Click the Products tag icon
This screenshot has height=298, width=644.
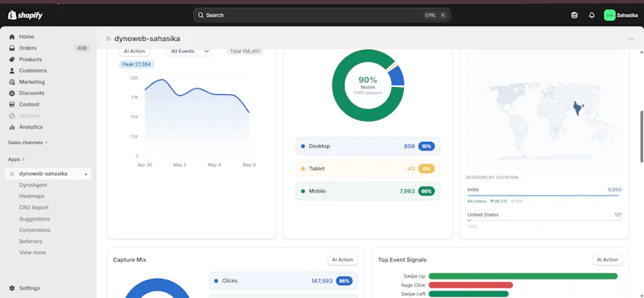click(x=12, y=59)
